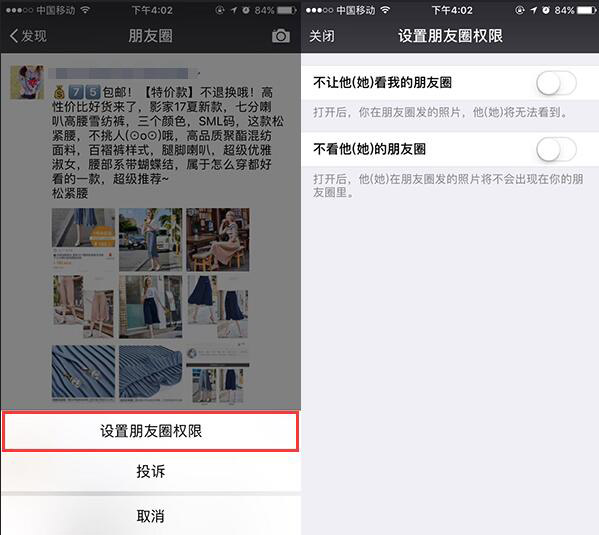This screenshot has height=535, width=599.
Task: Tap the money bag emoji in the post
Action: pyautogui.click(x=59, y=92)
